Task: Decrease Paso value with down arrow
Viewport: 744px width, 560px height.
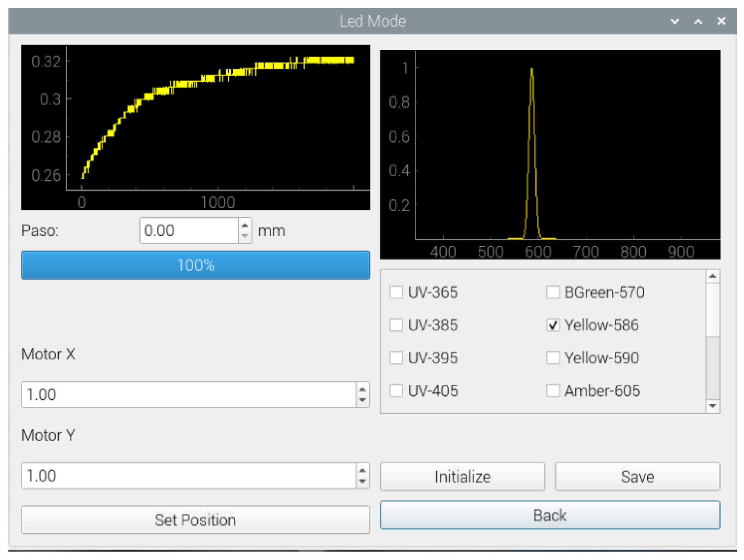Action: point(245,236)
